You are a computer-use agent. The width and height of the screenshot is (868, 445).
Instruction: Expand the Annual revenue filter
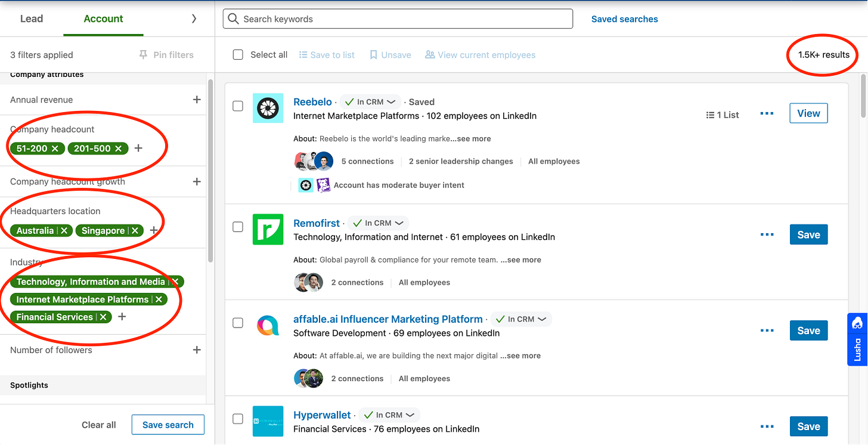pyautogui.click(x=197, y=100)
